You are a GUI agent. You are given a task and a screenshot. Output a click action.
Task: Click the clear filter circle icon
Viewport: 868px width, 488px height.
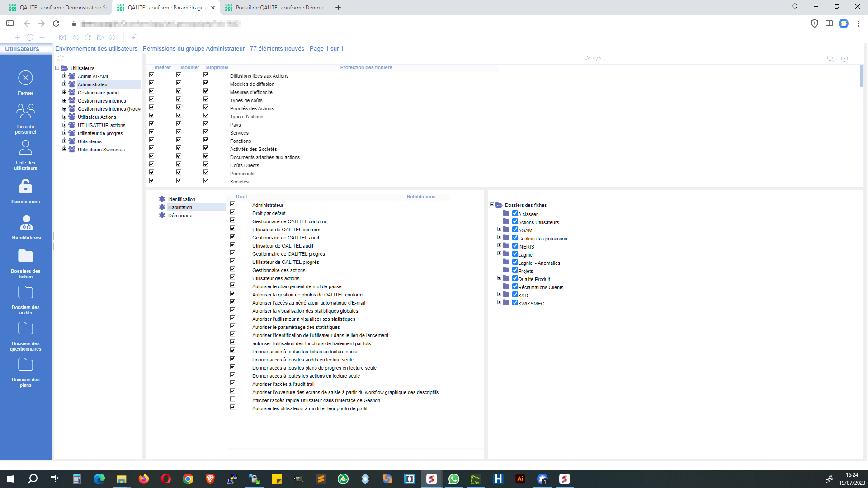coord(844,59)
